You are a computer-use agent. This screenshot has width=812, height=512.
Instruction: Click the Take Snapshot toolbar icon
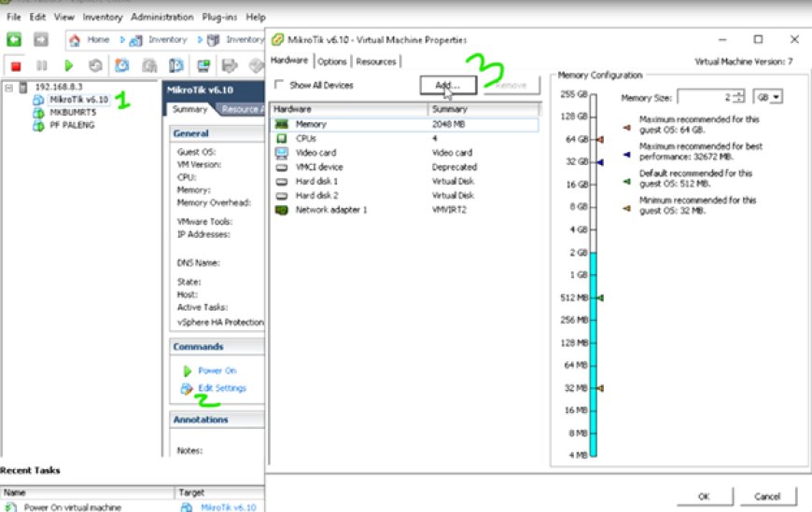pyautogui.click(x=122, y=65)
